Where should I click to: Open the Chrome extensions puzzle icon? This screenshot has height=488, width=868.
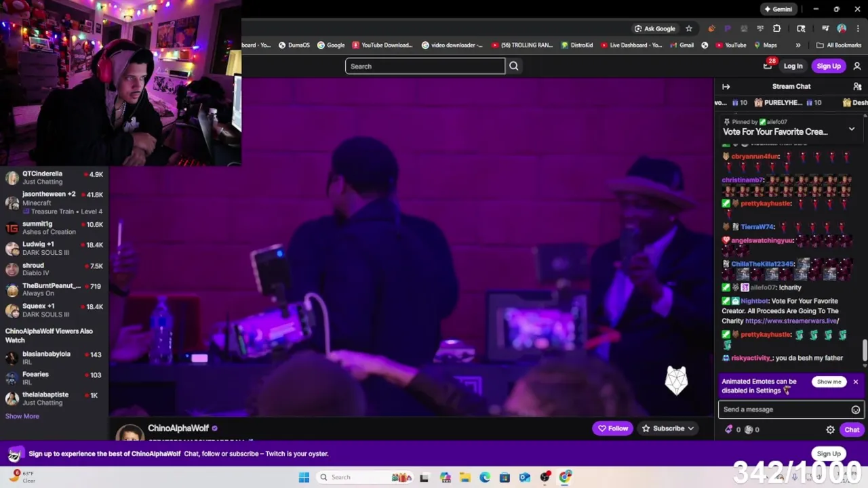[x=776, y=28]
